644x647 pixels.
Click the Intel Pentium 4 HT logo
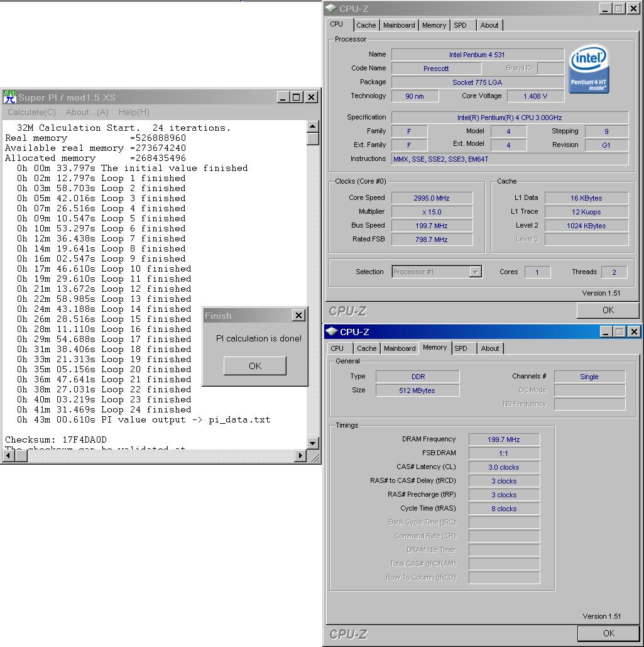(x=589, y=69)
